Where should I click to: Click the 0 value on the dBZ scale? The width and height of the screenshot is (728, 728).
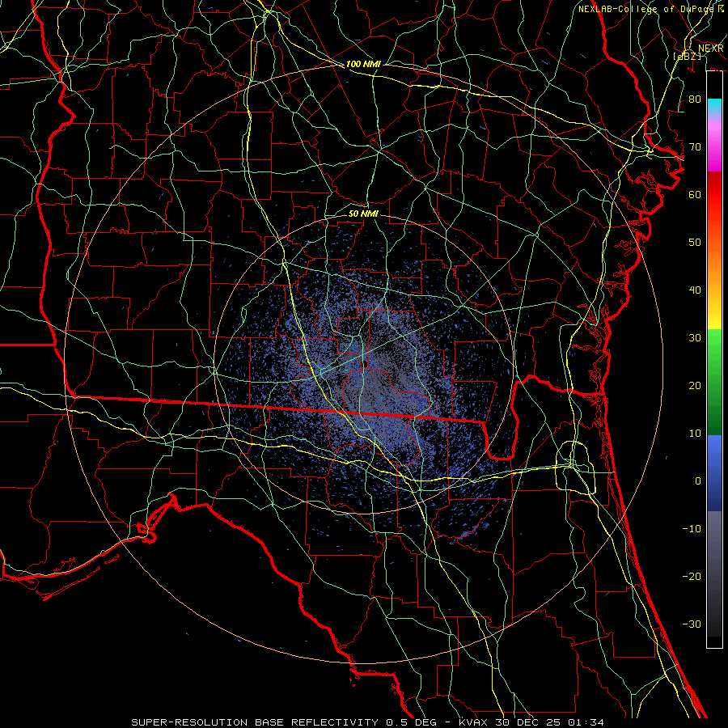point(698,481)
